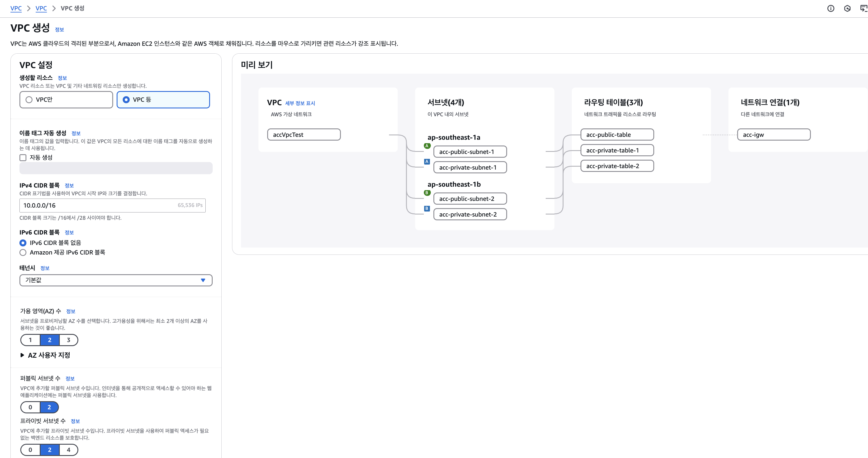Enable the 자동 생성 checkbox

point(23,158)
